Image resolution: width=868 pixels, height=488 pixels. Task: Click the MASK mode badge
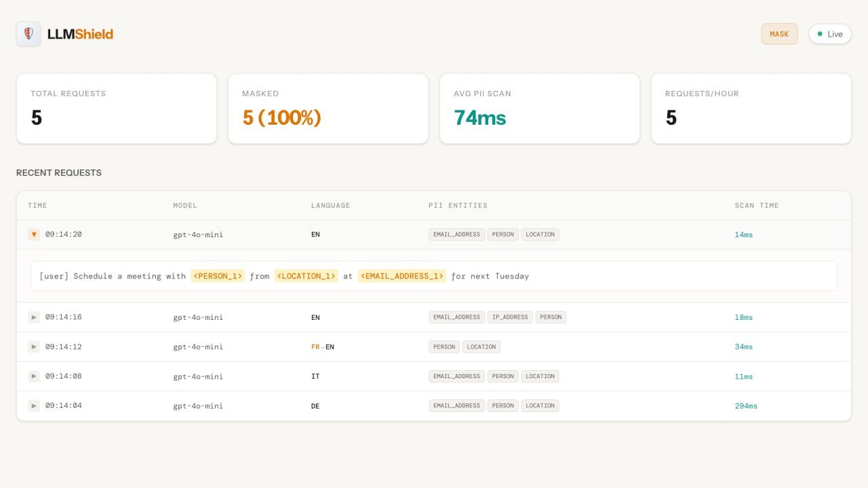pos(779,34)
